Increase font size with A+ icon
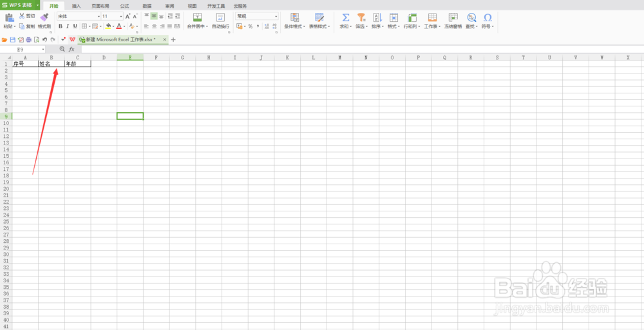 coord(128,16)
